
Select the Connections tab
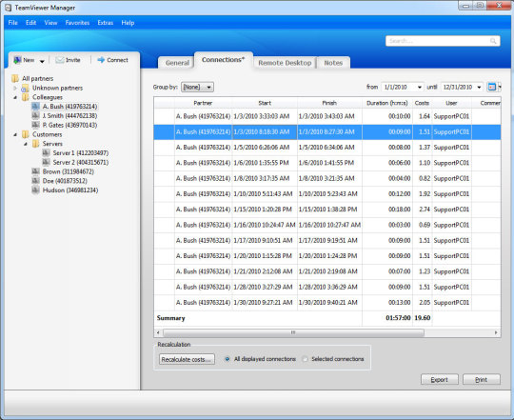click(x=224, y=60)
